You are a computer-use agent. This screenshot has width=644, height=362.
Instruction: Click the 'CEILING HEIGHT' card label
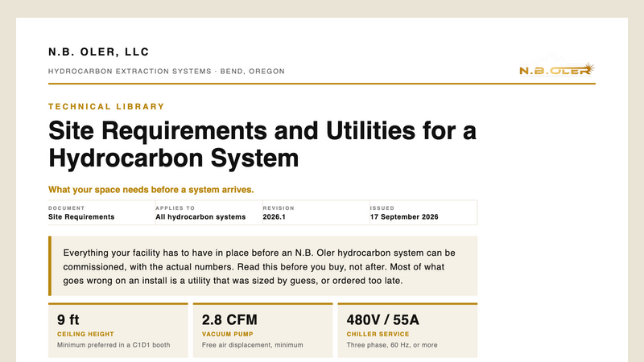pyautogui.click(x=85, y=335)
